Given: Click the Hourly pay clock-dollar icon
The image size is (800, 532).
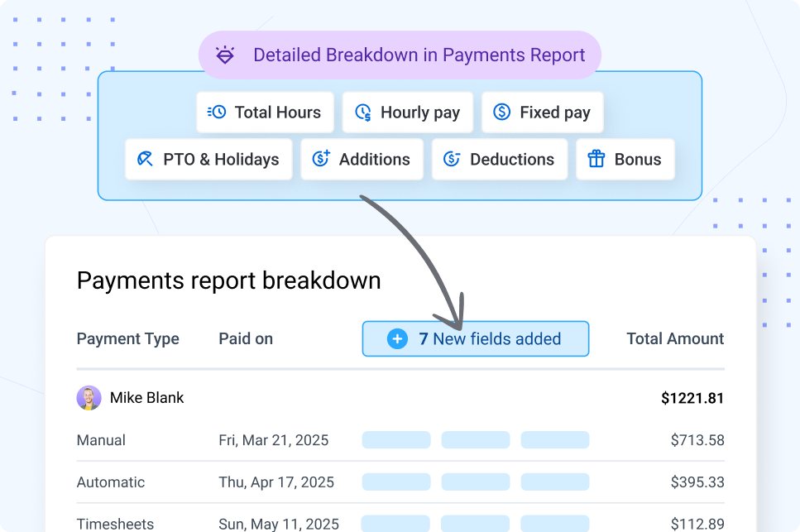Looking at the screenshot, I should 362,113.
